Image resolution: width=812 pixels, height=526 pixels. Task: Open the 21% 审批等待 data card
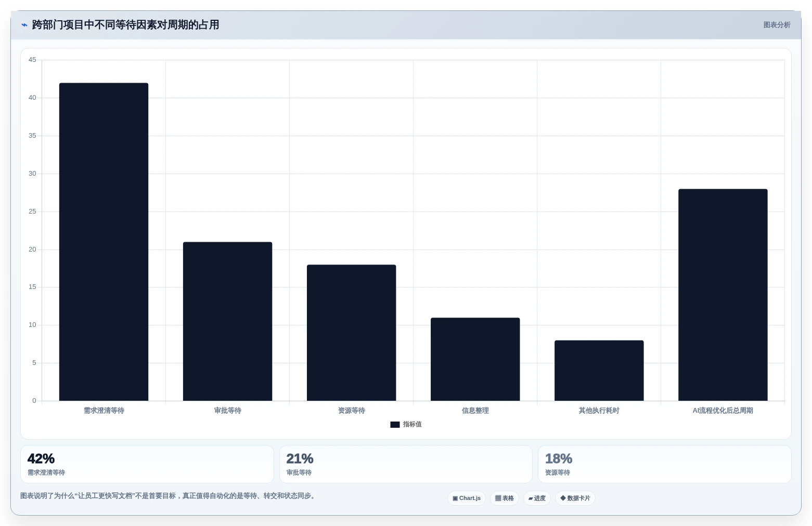(406, 464)
